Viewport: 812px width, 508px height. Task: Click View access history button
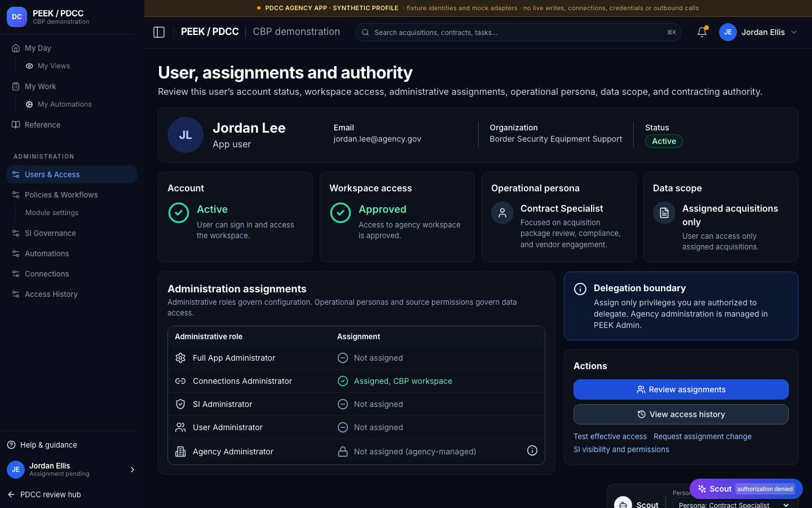(681, 414)
